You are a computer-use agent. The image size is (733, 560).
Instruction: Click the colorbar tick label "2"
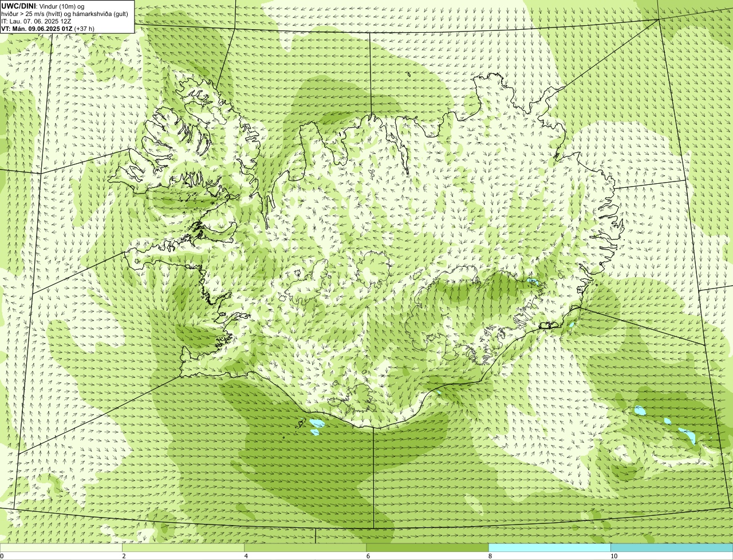(124, 556)
